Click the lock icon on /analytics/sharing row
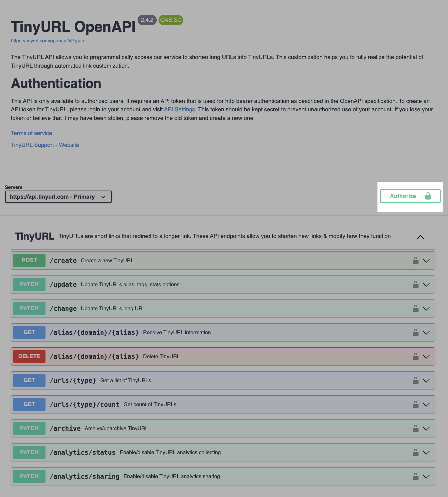 tap(415, 477)
